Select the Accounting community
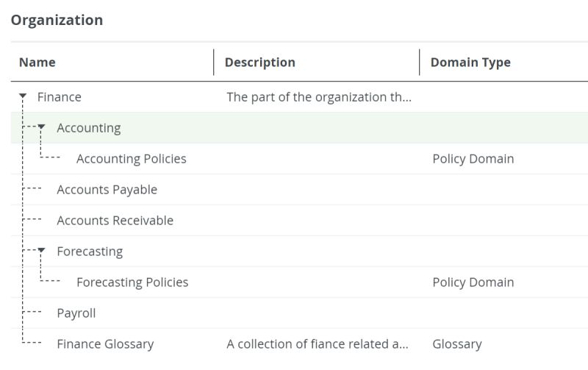The image size is (588, 370). (89, 128)
